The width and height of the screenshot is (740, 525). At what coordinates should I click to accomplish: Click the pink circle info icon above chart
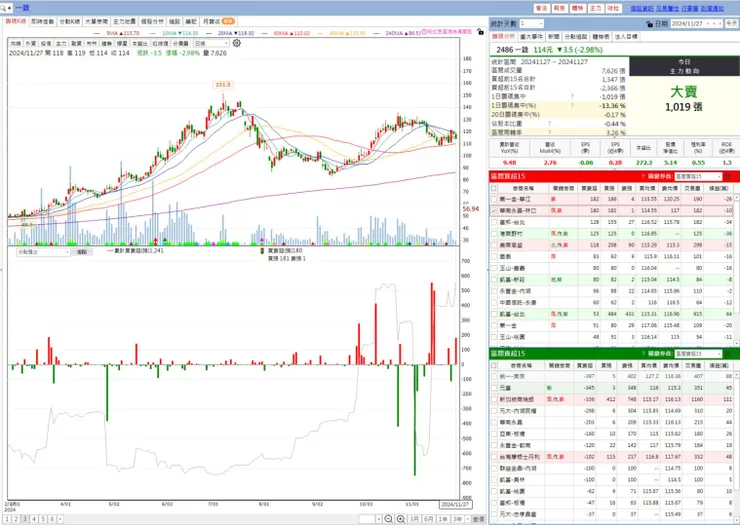(x=424, y=32)
